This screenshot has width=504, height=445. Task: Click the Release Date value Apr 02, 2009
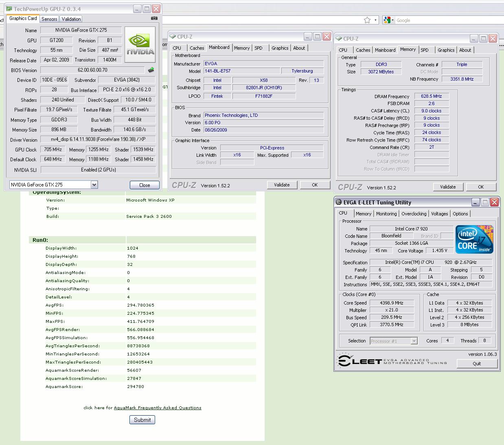click(x=56, y=60)
